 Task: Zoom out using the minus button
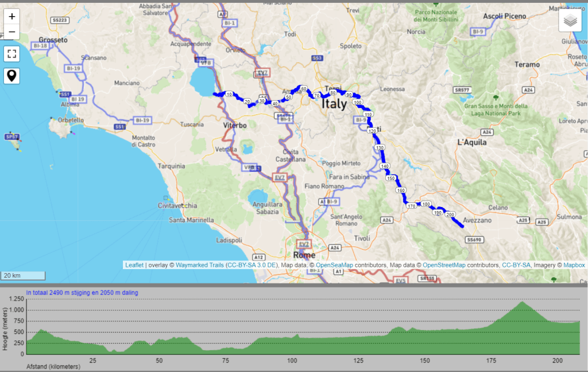pyautogui.click(x=11, y=30)
